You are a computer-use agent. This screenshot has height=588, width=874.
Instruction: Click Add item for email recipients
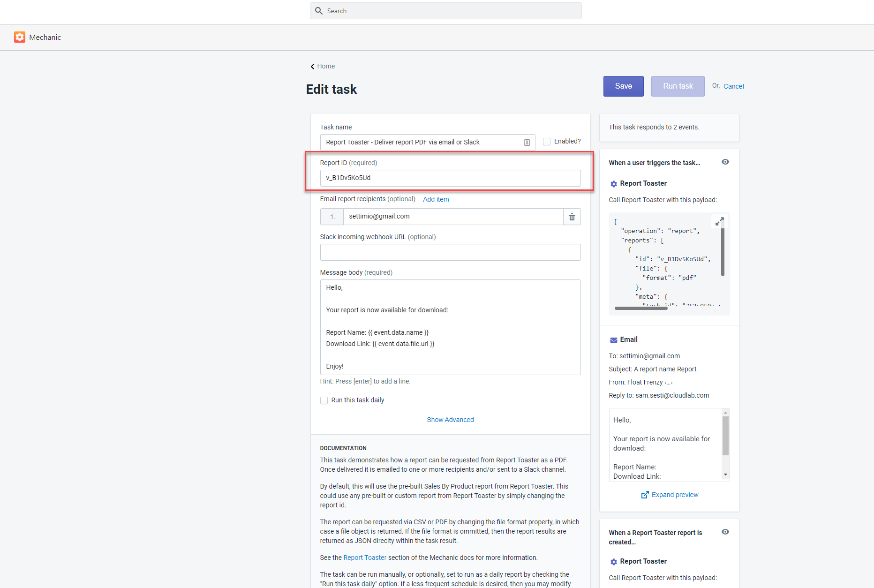tap(436, 199)
